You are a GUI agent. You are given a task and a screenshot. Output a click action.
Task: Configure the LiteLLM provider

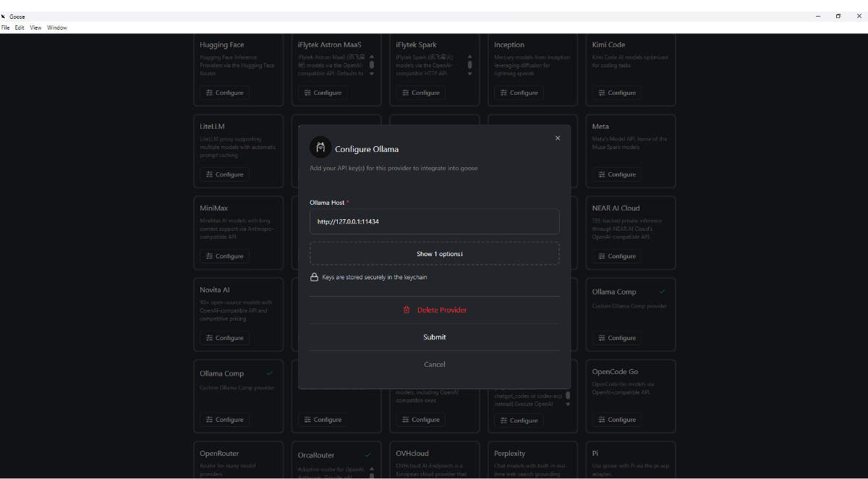(x=224, y=174)
